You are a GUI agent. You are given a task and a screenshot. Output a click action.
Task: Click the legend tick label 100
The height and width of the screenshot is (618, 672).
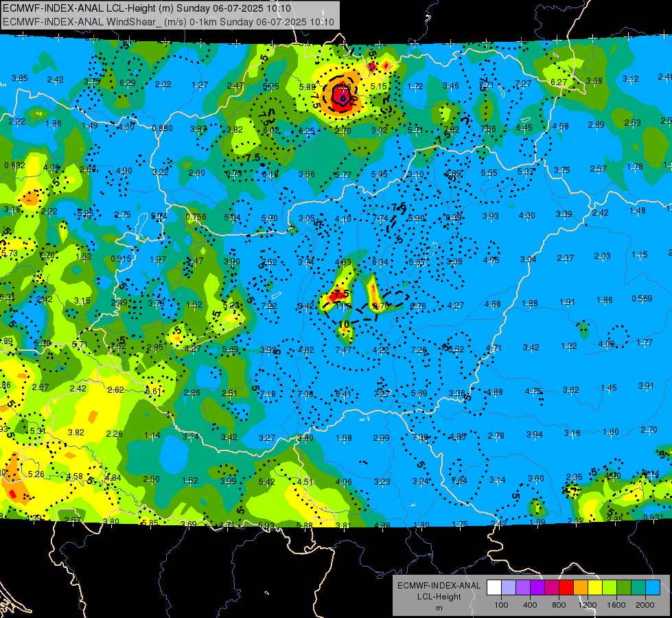point(501,605)
